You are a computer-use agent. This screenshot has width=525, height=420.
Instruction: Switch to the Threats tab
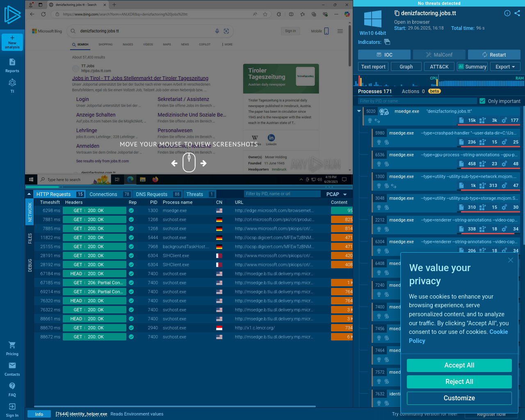pos(200,194)
